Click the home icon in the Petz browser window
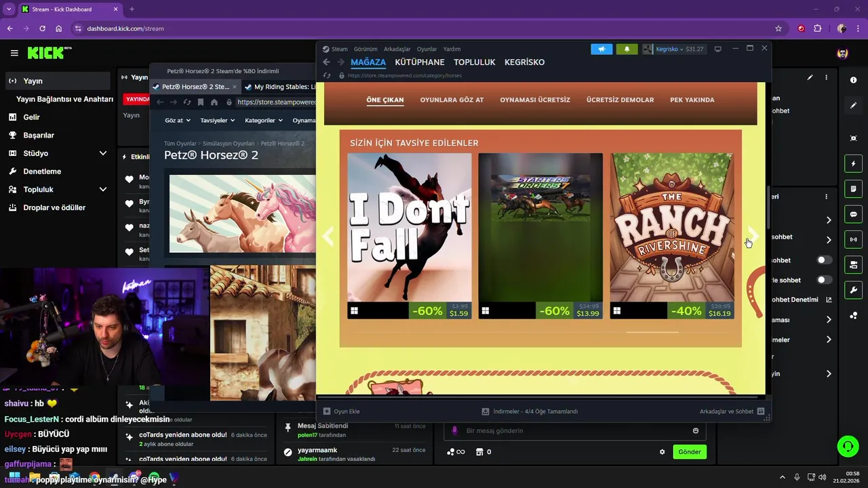 tap(214, 102)
